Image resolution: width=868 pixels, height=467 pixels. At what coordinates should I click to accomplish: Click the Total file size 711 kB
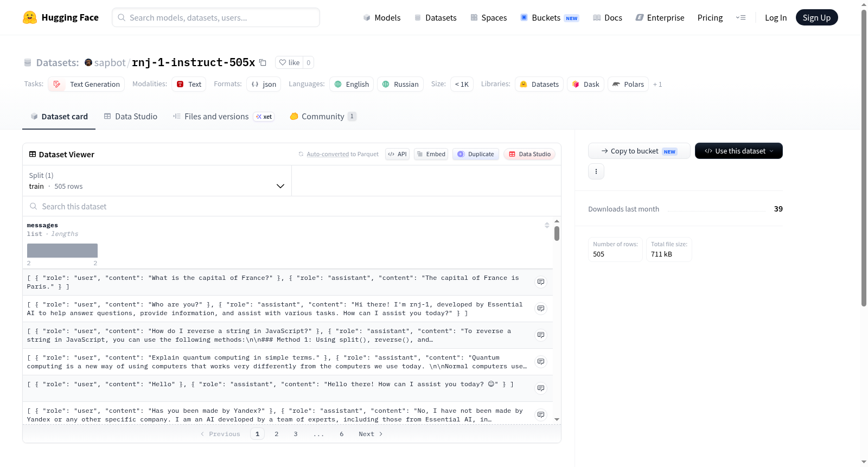(x=669, y=250)
